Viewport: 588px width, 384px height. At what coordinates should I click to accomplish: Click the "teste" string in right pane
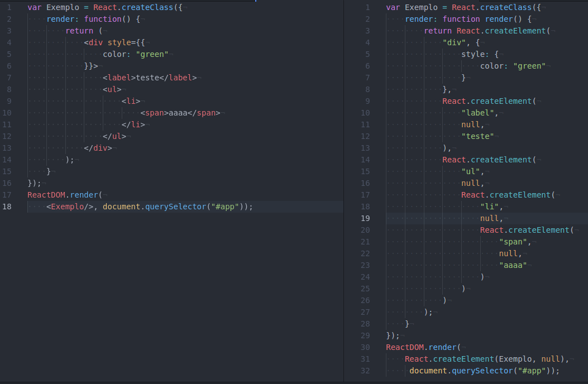pos(478,136)
